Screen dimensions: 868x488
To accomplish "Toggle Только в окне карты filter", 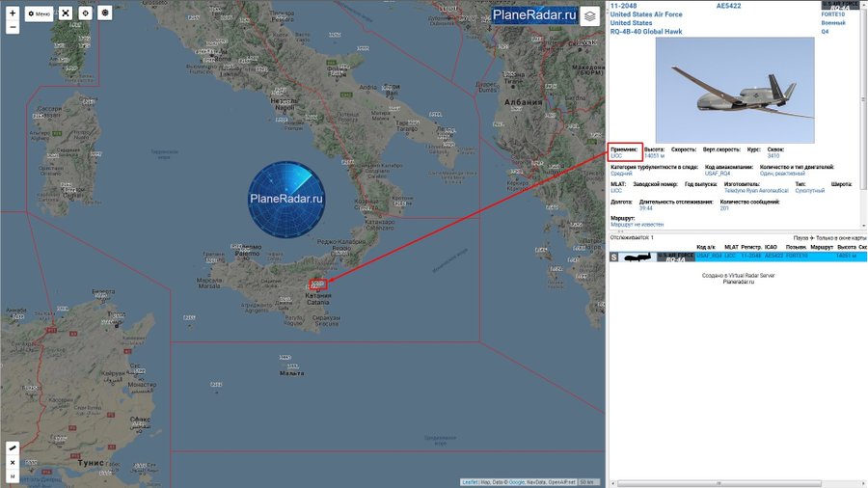I will (841, 238).
